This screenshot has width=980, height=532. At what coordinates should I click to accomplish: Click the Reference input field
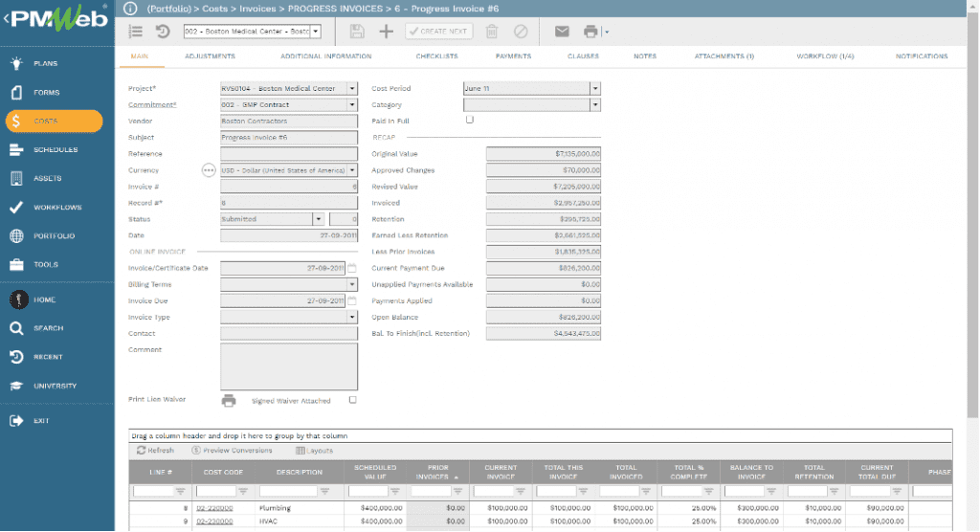tap(289, 154)
